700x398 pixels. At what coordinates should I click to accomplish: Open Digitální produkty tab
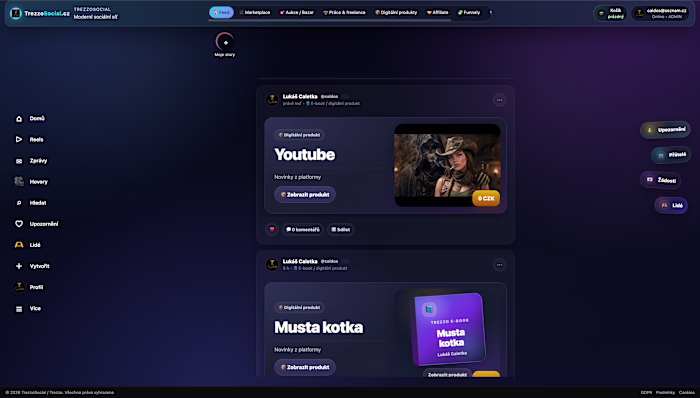click(x=396, y=12)
